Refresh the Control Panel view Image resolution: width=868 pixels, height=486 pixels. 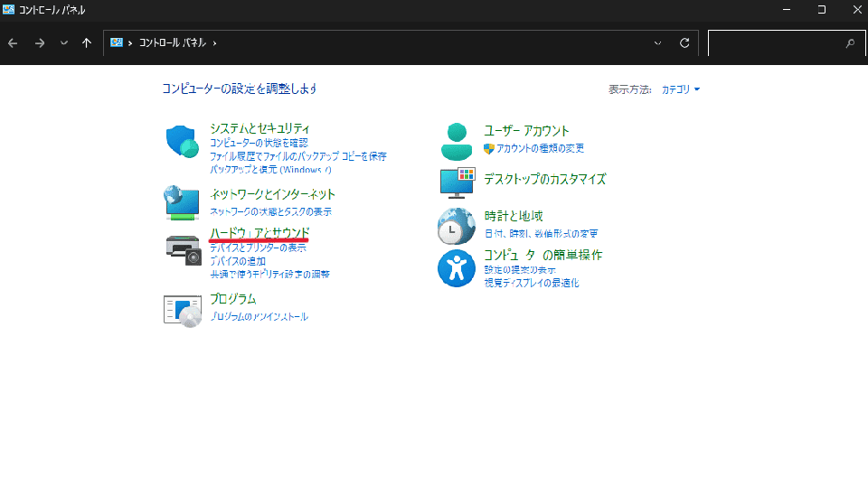[x=684, y=43]
